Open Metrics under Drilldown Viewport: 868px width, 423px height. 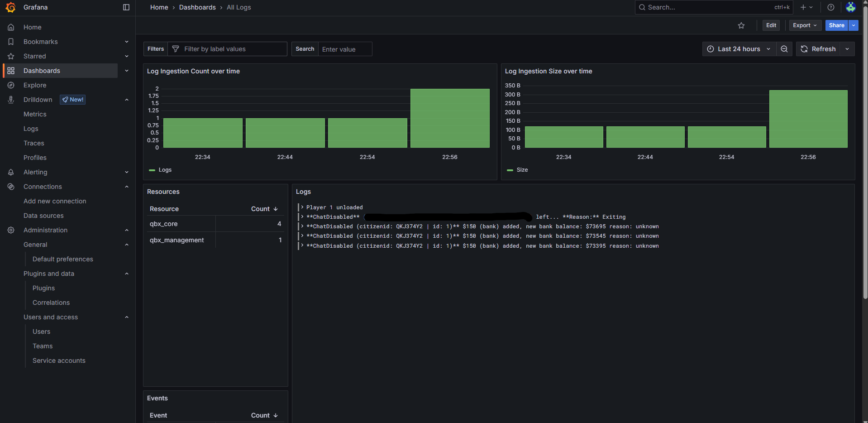35,114
